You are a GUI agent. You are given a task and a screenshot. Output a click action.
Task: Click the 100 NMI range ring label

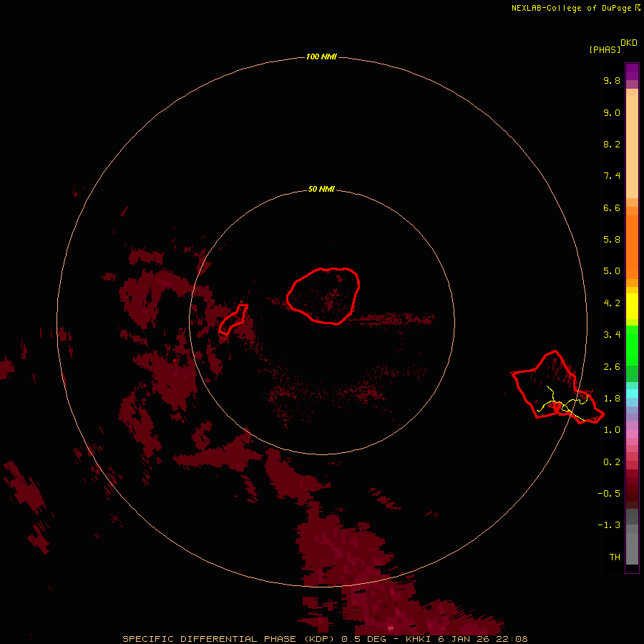[x=321, y=57]
